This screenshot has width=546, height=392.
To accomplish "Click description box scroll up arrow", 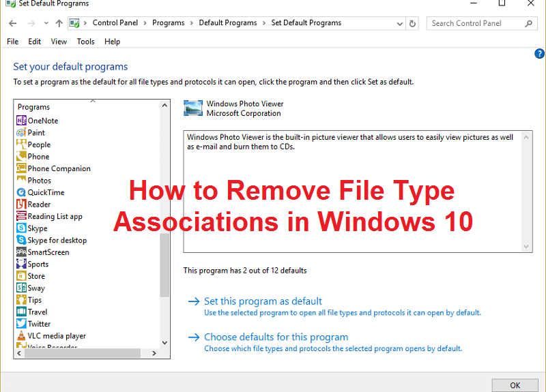I will (526, 138).
